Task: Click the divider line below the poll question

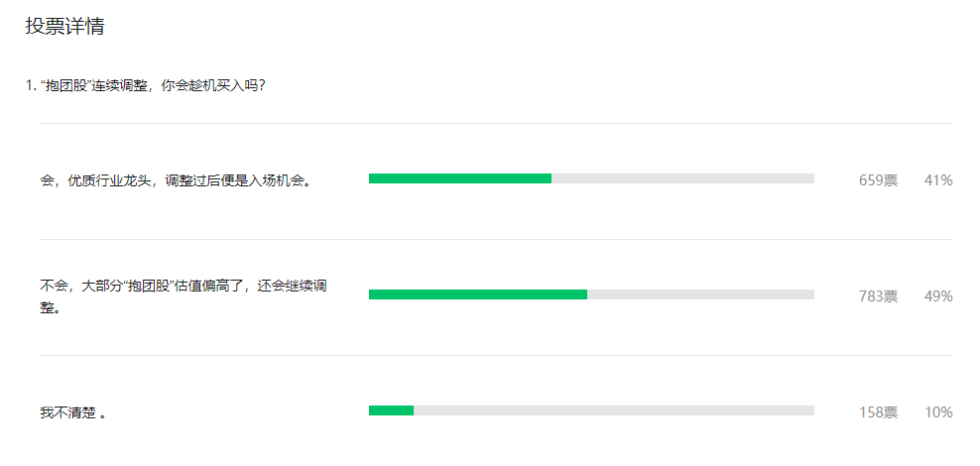Action: (496, 124)
